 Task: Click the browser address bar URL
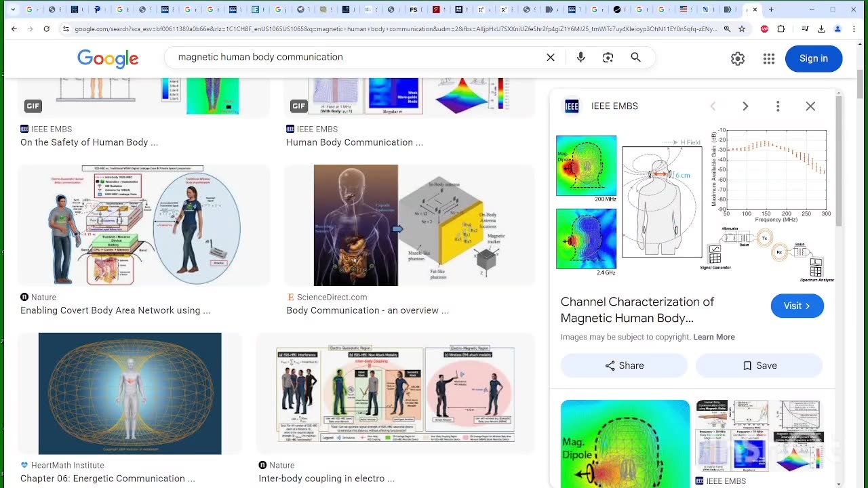tap(395, 29)
